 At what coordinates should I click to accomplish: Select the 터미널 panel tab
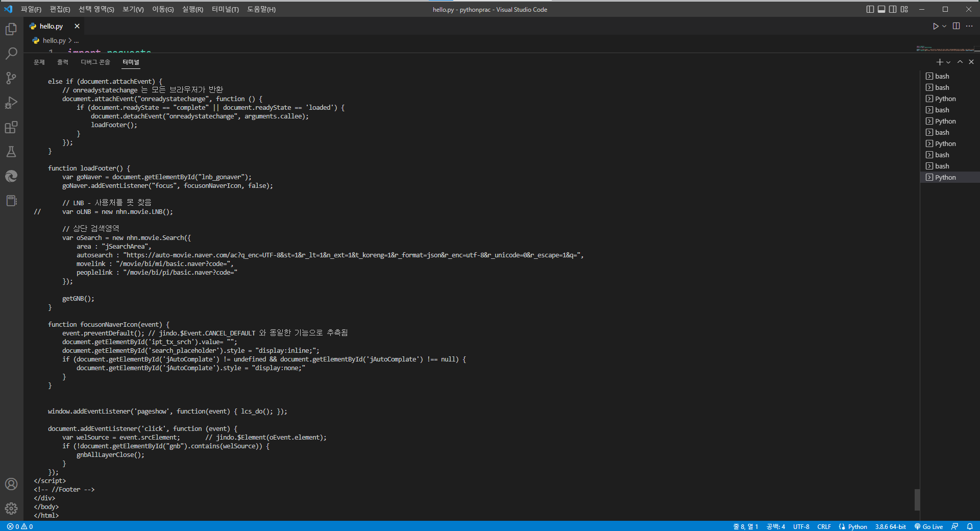coord(131,62)
